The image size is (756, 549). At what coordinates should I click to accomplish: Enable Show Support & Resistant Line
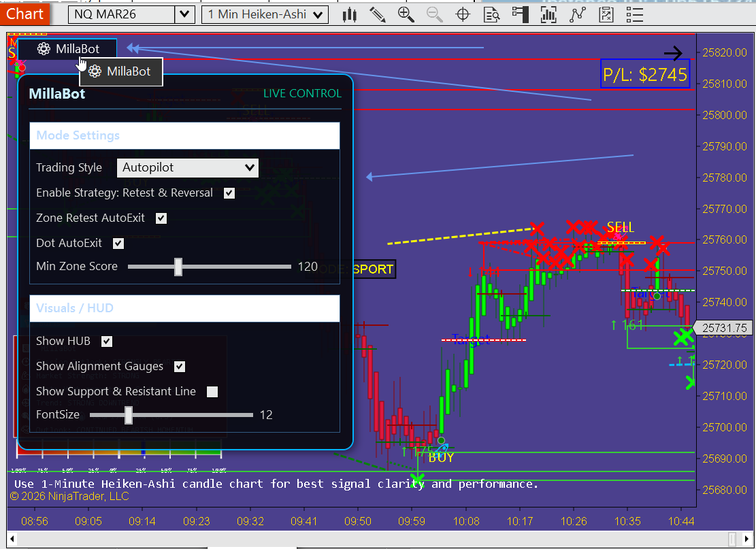tap(212, 392)
